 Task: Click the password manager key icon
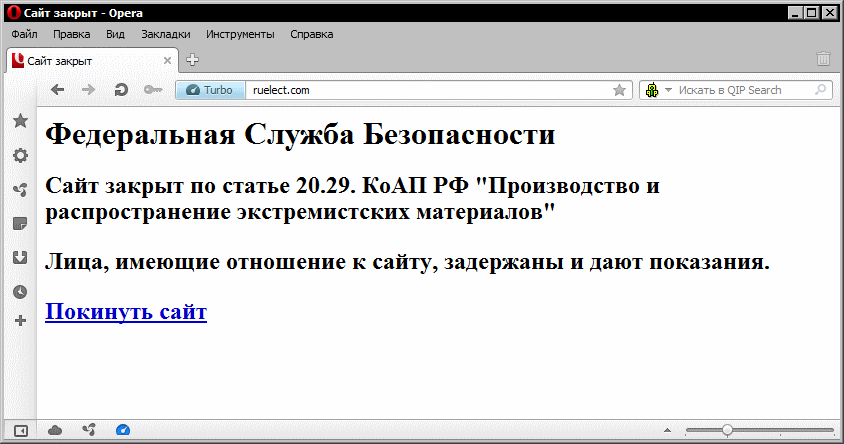coord(152,90)
